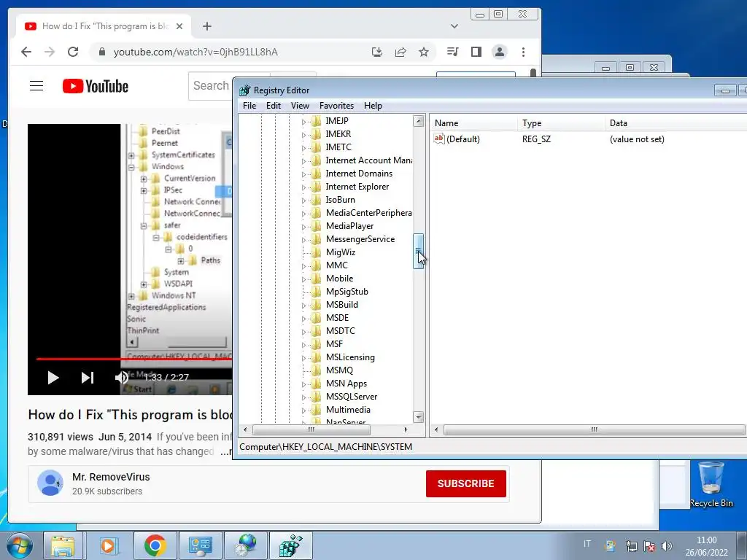Open the Mr. RemoveVirus channel name link
The width and height of the screenshot is (747, 560).
[111, 477]
